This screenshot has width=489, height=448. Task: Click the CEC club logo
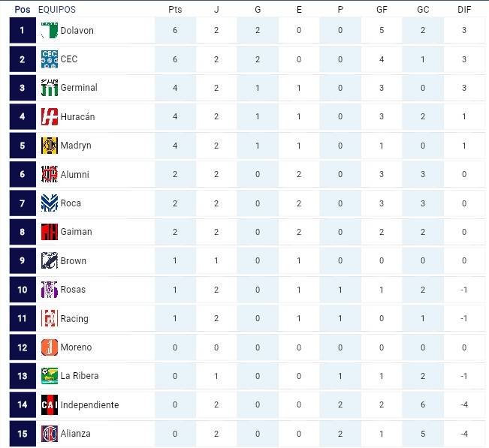50,59
